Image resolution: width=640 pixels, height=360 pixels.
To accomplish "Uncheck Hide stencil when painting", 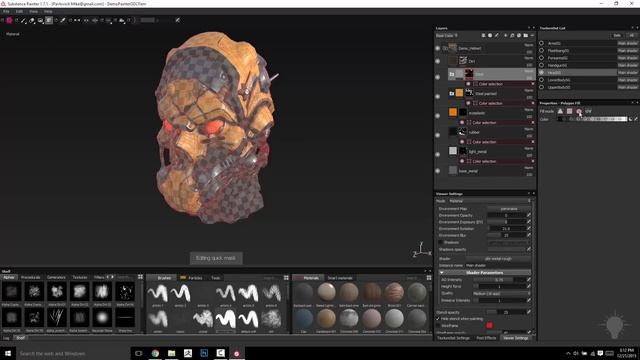I will 438,319.
